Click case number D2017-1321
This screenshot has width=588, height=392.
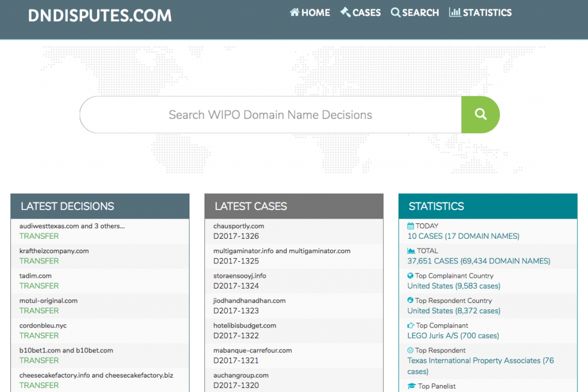tap(236, 360)
